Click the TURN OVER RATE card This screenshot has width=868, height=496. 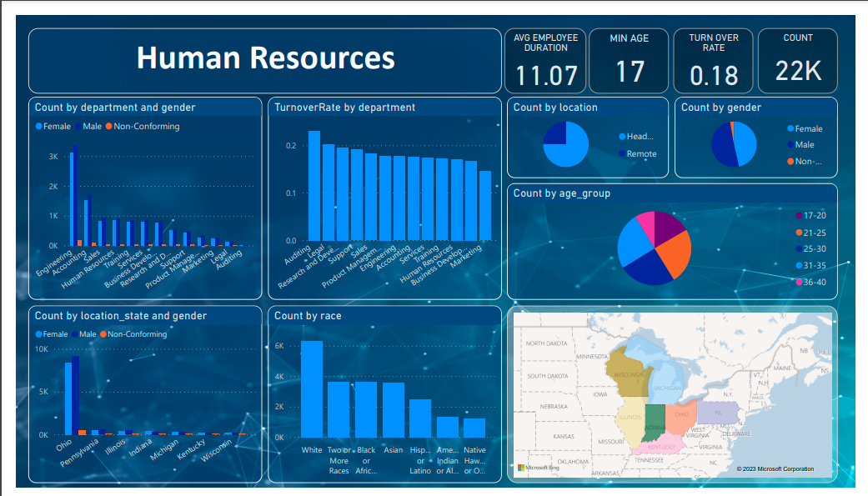(x=713, y=61)
